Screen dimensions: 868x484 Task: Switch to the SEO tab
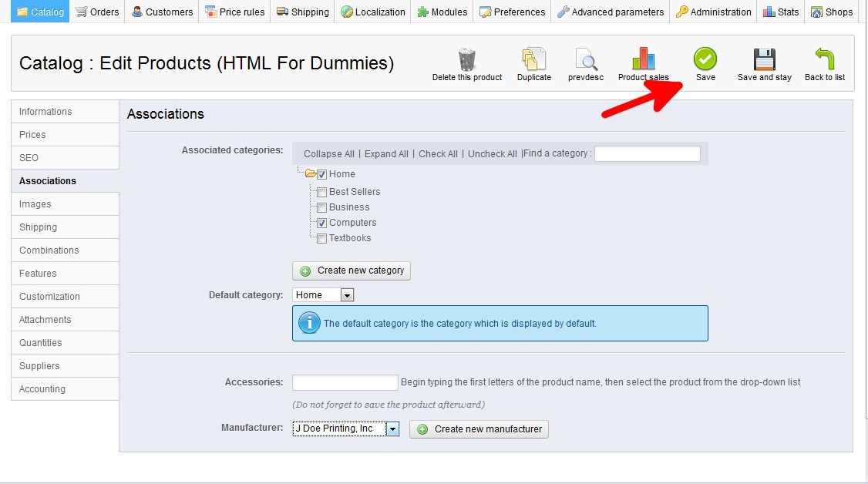tap(65, 158)
